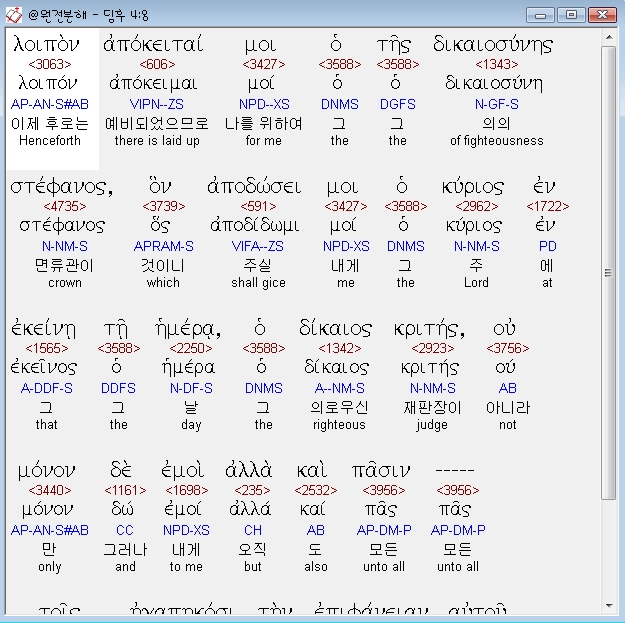Open Strong's number <2962>
This screenshot has height=623, width=625.
click(476, 206)
